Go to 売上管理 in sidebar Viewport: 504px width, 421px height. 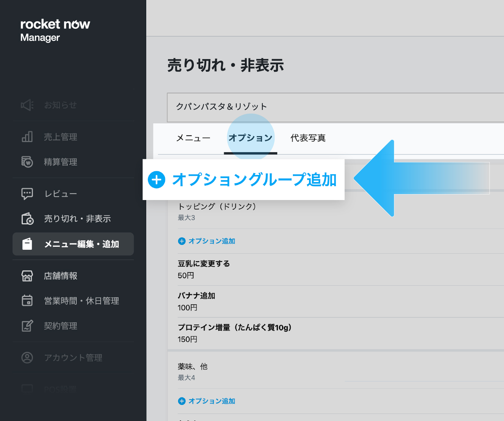click(61, 137)
